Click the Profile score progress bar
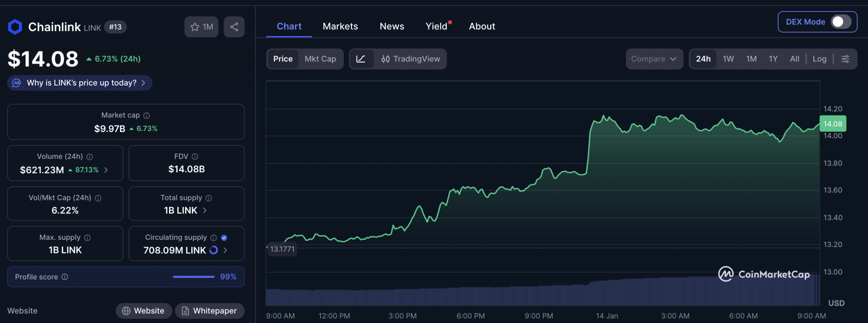This screenshot has height=323, width=868. (x=194, y=277)
